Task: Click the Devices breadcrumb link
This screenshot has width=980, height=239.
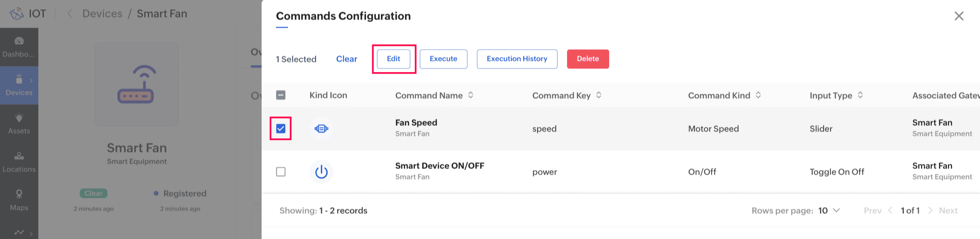Action: point(102,14)
